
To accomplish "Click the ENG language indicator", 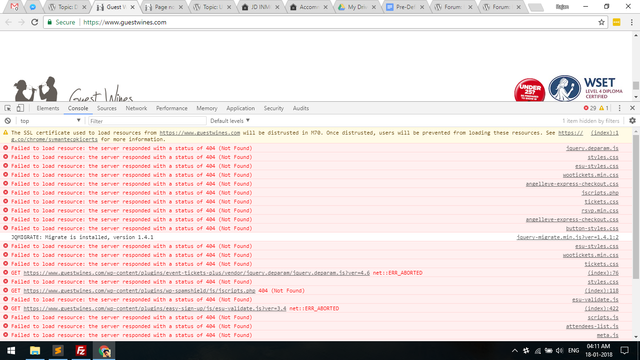I will click(x=573, y=351).
